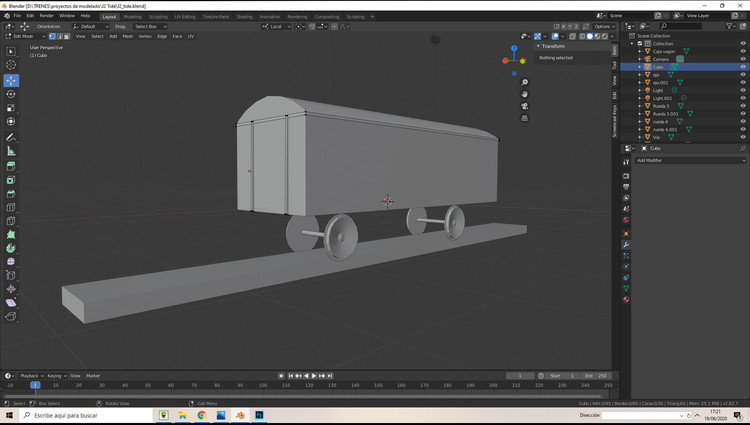Open the Render menu
The height and width of the screenshot is (425, 750).
[x=46, y=16]
